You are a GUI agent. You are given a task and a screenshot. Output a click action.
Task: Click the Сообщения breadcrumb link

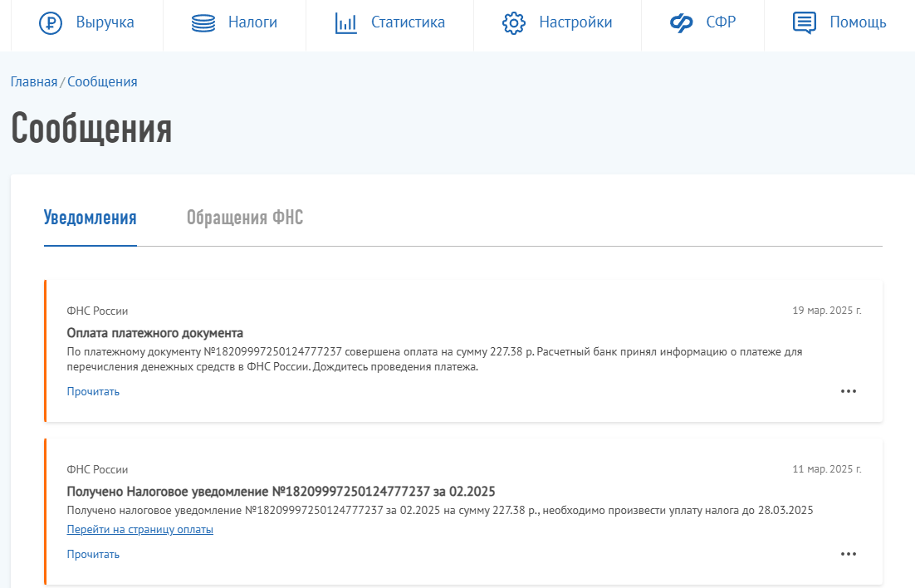point(103,81)
